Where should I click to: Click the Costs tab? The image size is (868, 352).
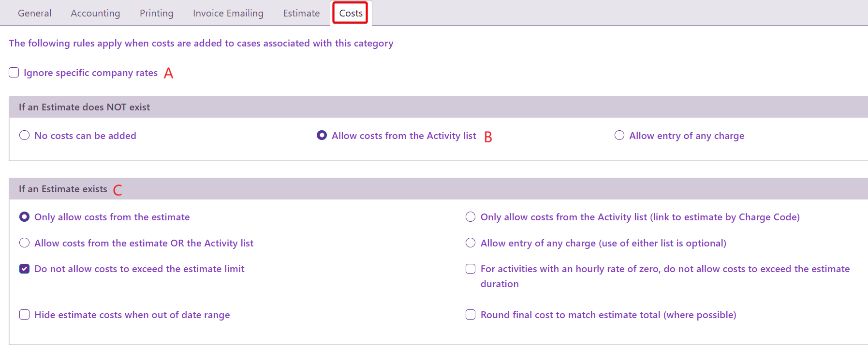click(x=351, y=13)
